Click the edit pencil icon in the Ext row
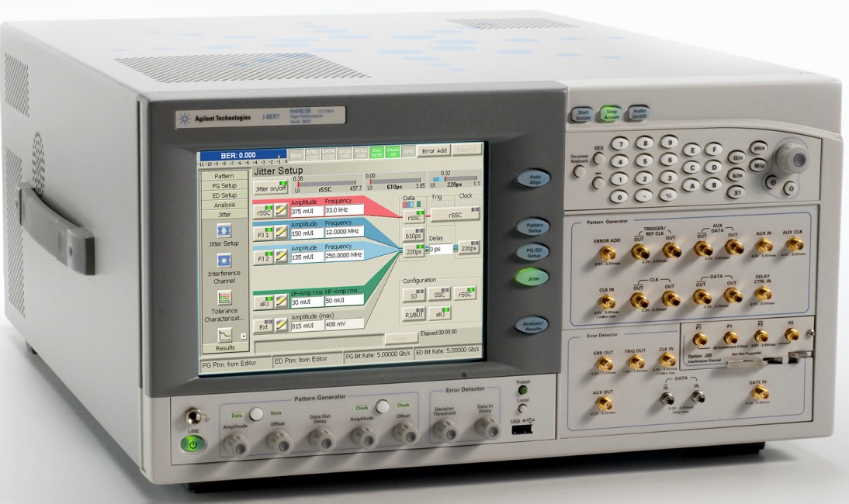 [280, 324]
